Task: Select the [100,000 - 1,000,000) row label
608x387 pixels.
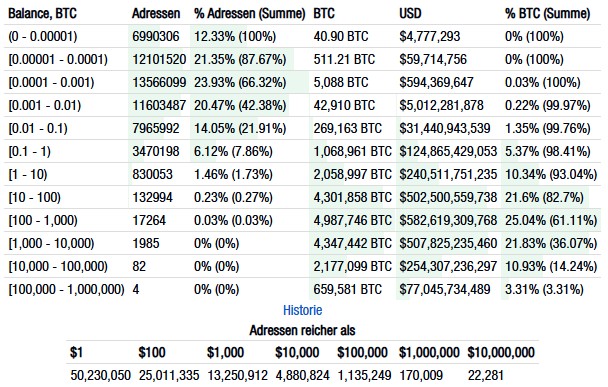Action: tap(66, 289)
